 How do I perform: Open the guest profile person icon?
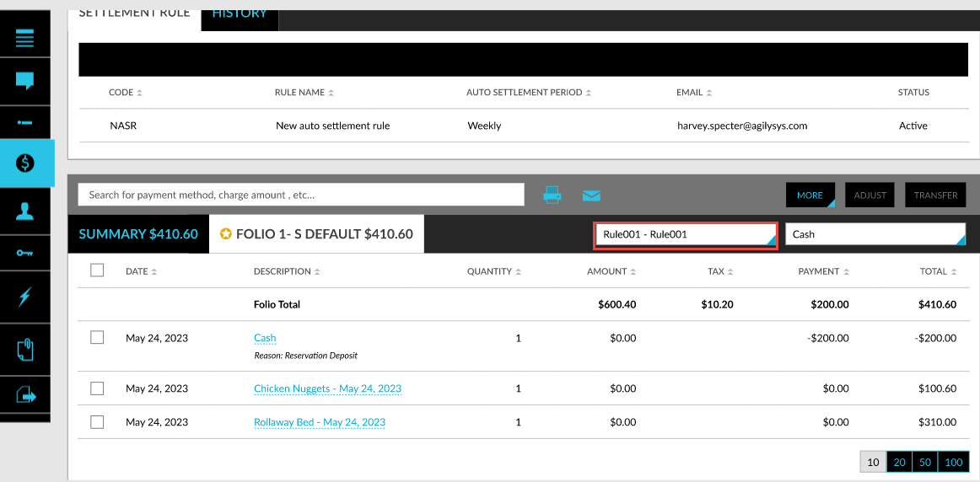pos(25,211)
